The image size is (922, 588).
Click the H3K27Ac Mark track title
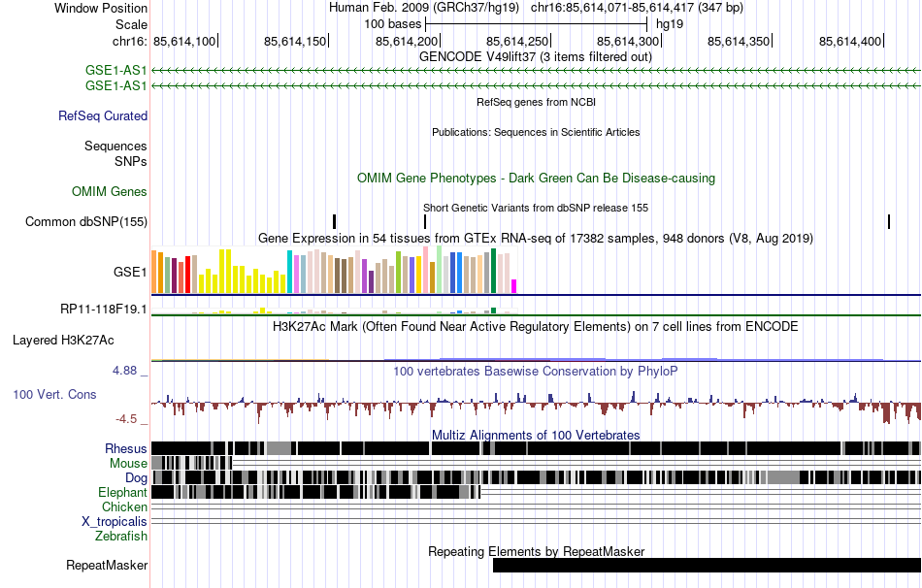pyautogui.click(x=536, y=326)
